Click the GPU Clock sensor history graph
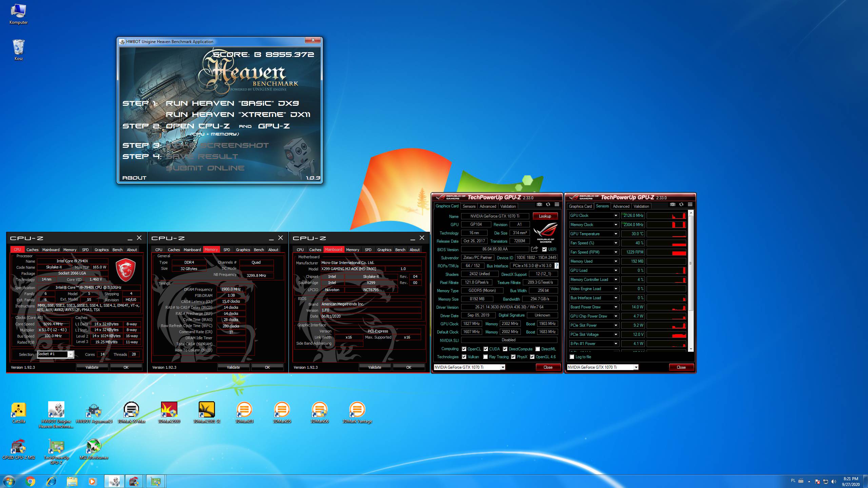Screen dimensions: 868x488 point(666,216)
